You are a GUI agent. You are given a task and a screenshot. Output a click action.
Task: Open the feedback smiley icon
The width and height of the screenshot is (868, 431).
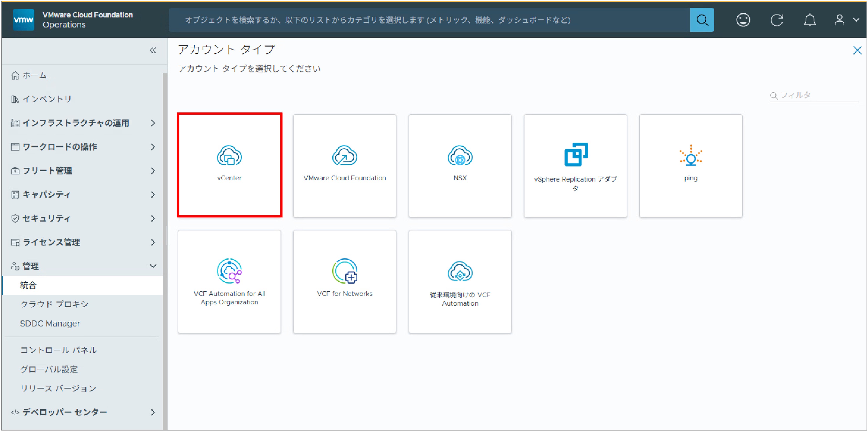click(x=743, y=20)
